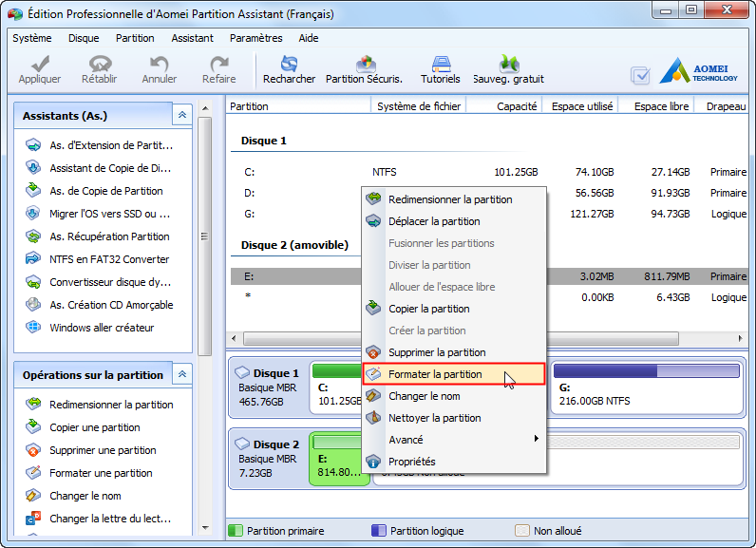Image resolution: width=756 pixels, height=548 pixels.
Task: Sort by Système de fichier column header
Action: click(x=419, y=106)
